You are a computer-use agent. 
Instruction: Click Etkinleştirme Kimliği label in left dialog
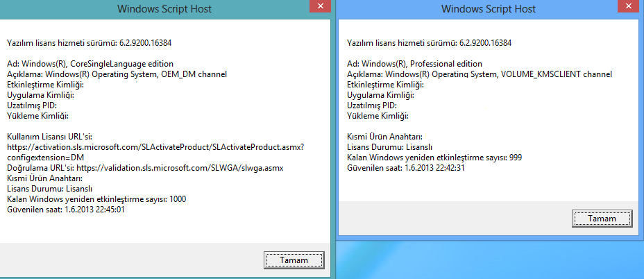46,85
